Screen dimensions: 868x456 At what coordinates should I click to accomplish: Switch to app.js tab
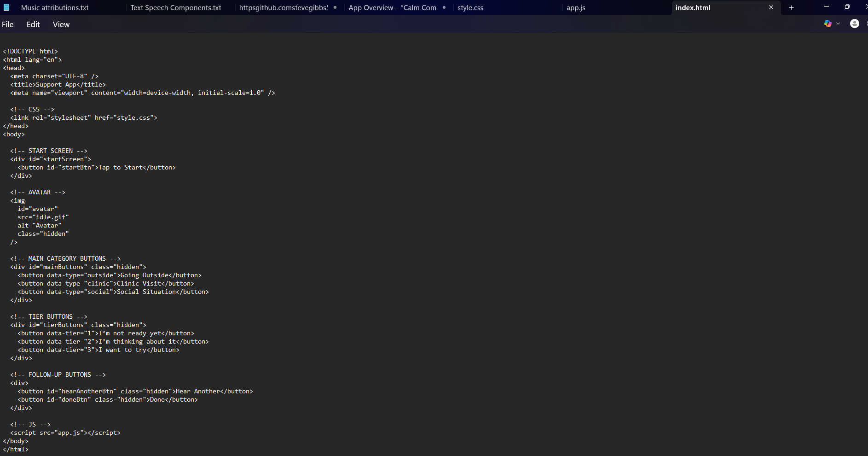point(576,8)
